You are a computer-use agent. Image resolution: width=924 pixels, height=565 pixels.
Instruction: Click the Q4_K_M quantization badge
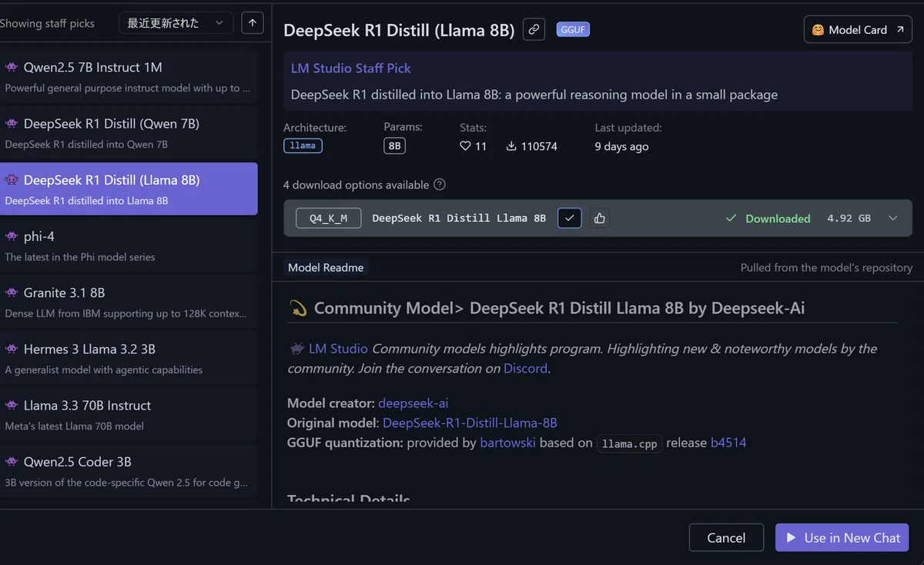(328, 219)
